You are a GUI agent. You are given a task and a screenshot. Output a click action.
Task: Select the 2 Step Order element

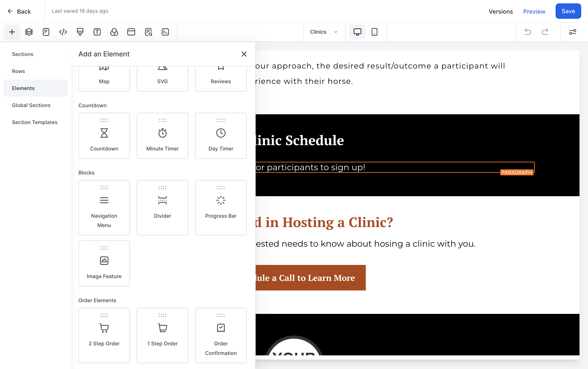(x=104, y=335)
